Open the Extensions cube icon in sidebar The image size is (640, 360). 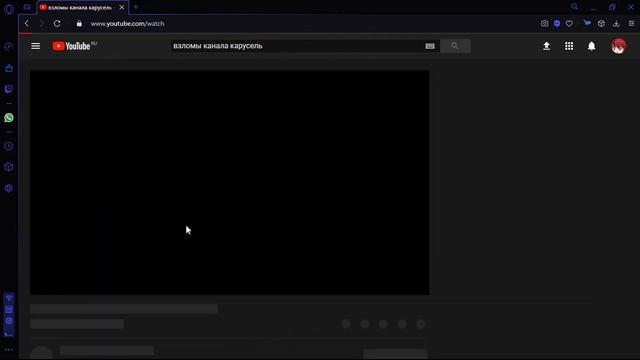(x=9, y=167)
